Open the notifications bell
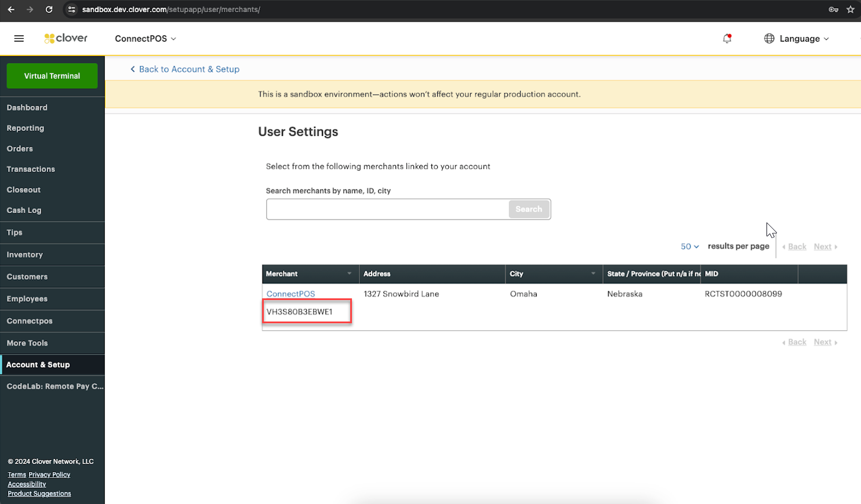Image resolution: width=861 pixels, height=504 pixels. point(727,38)
